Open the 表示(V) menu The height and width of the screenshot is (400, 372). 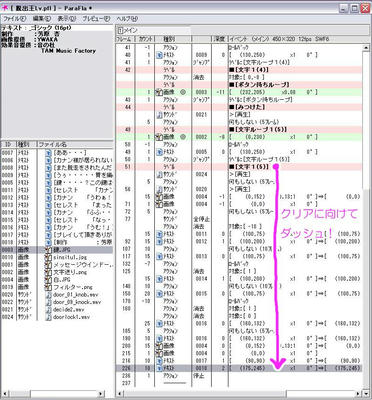tap(67, 19)
